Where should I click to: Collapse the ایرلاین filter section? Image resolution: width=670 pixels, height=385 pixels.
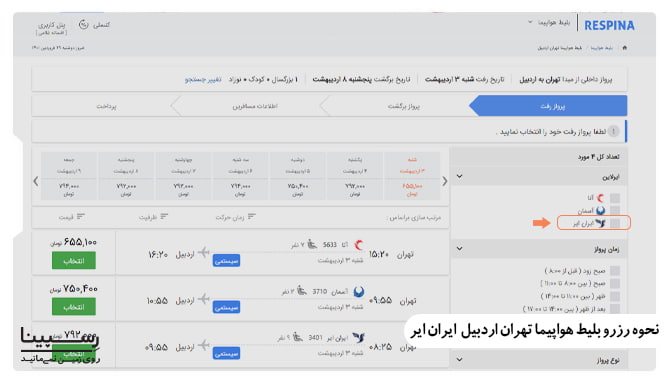coord(460,176)
